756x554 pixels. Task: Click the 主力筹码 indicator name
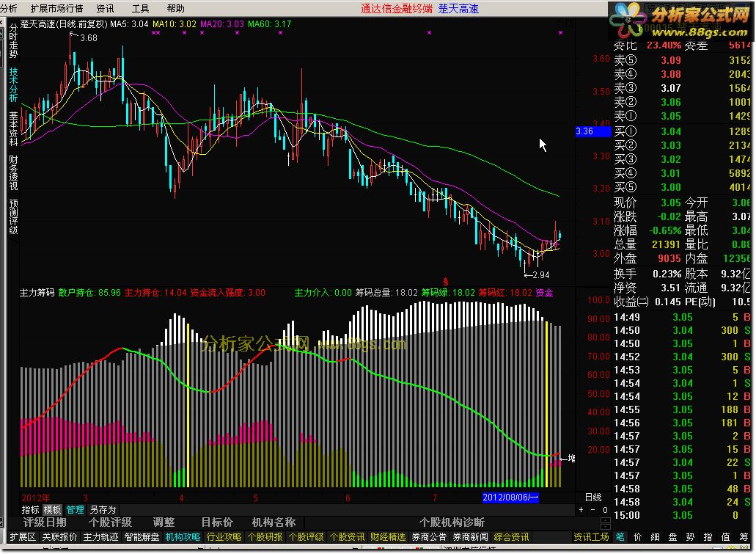tap(37, 293)
